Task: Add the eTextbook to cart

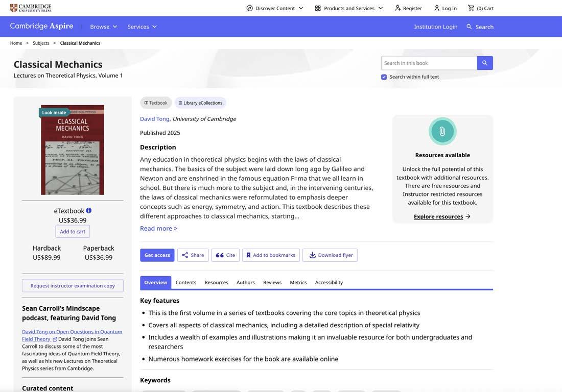Action: (x=73, y=232)
